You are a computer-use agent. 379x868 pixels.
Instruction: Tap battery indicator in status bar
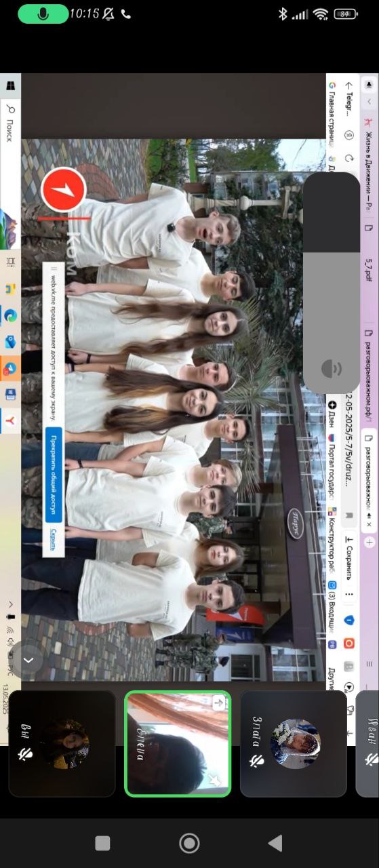click(x=345, y=14)
